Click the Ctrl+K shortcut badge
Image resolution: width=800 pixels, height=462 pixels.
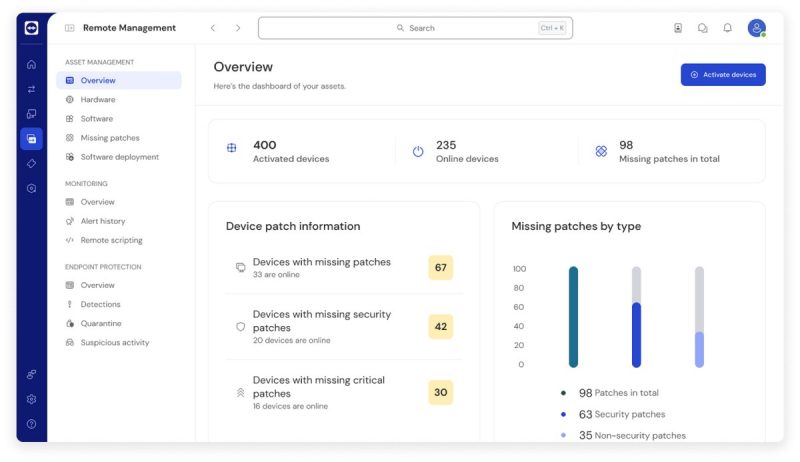pos(552,28)
